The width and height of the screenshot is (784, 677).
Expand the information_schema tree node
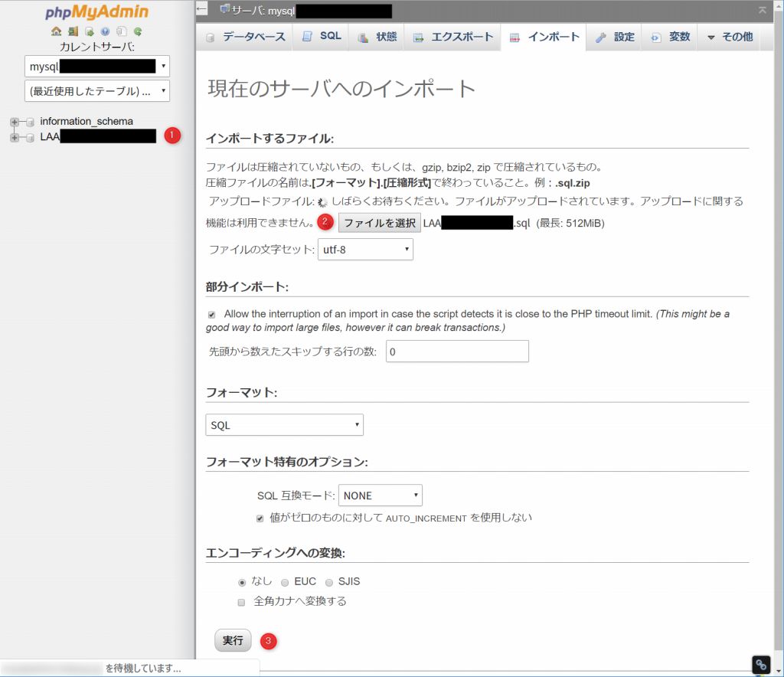pos(15,122)
